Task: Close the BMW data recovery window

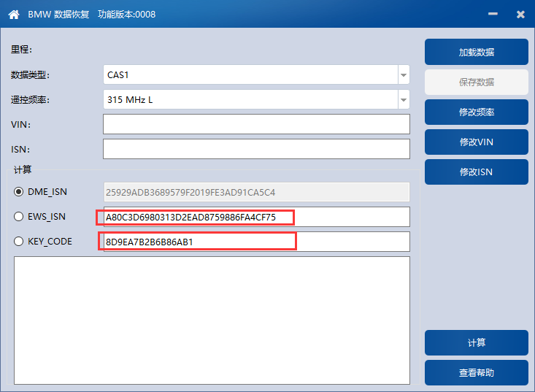Action: click(x=520, y=15)
